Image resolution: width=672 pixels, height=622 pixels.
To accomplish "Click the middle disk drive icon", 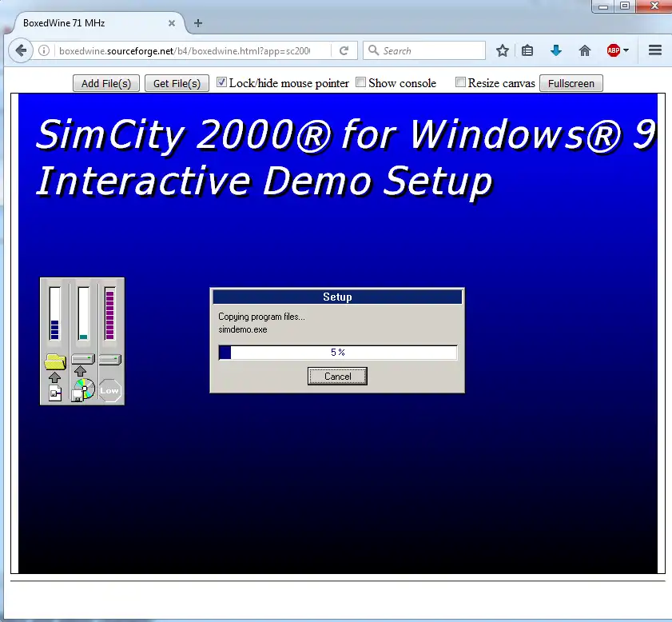I will 83,359.
